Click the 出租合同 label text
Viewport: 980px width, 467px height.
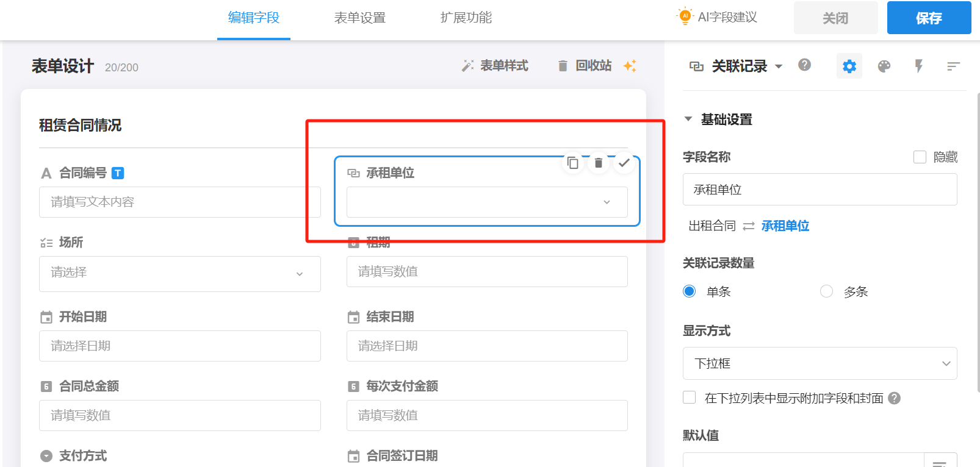coord(712,226)
